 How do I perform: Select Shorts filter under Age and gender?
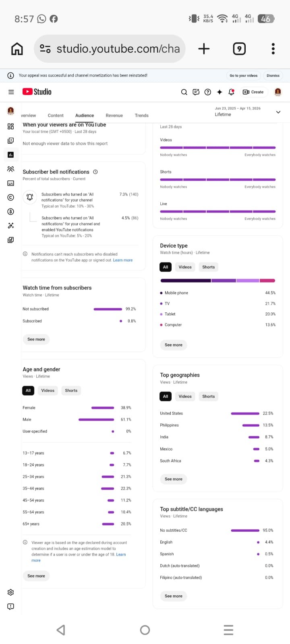tap(71, 390)
